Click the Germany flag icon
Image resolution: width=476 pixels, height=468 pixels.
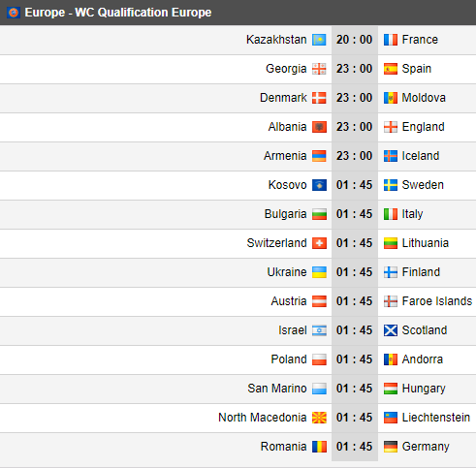coord(391,447)
